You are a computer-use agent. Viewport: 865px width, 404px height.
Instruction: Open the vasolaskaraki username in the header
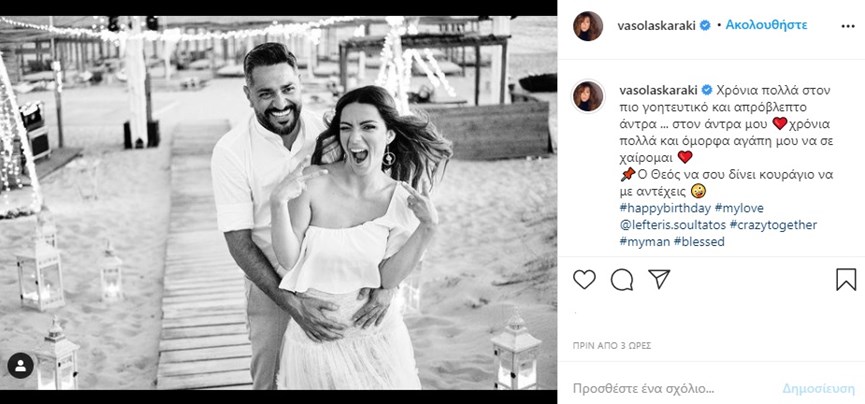pyautogui.click(x=658, y=25)
